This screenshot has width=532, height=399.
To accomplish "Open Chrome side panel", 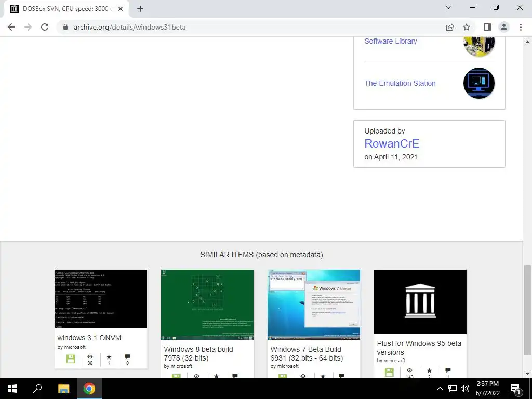I will click(x=487, y=27).
